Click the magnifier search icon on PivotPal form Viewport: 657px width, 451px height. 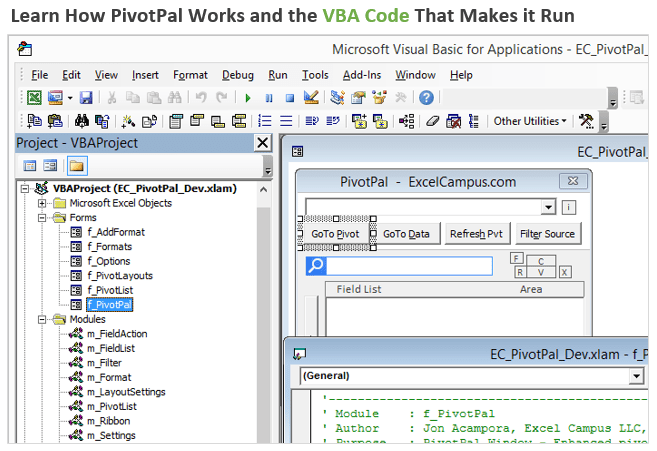pyautogui.click(x=316, y=265)
